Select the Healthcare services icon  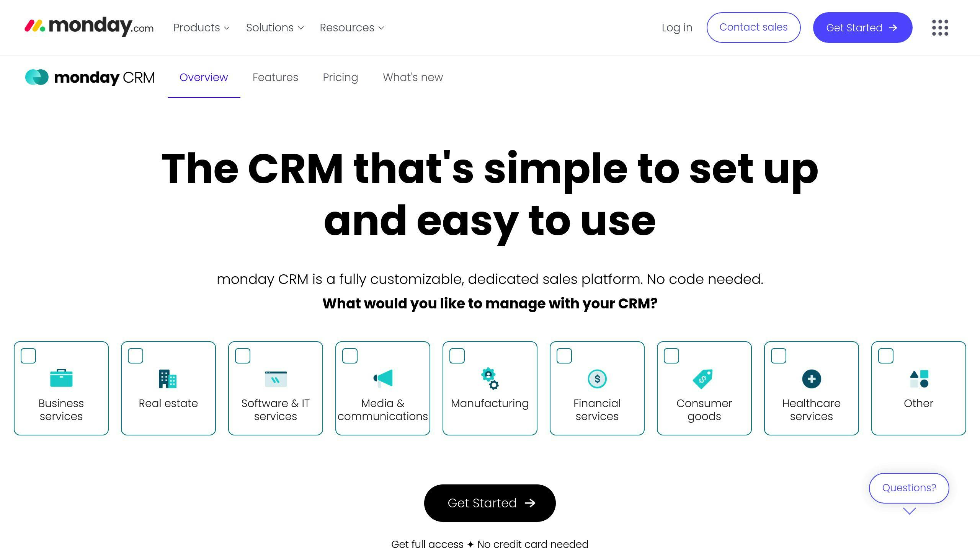pos(812,379)
